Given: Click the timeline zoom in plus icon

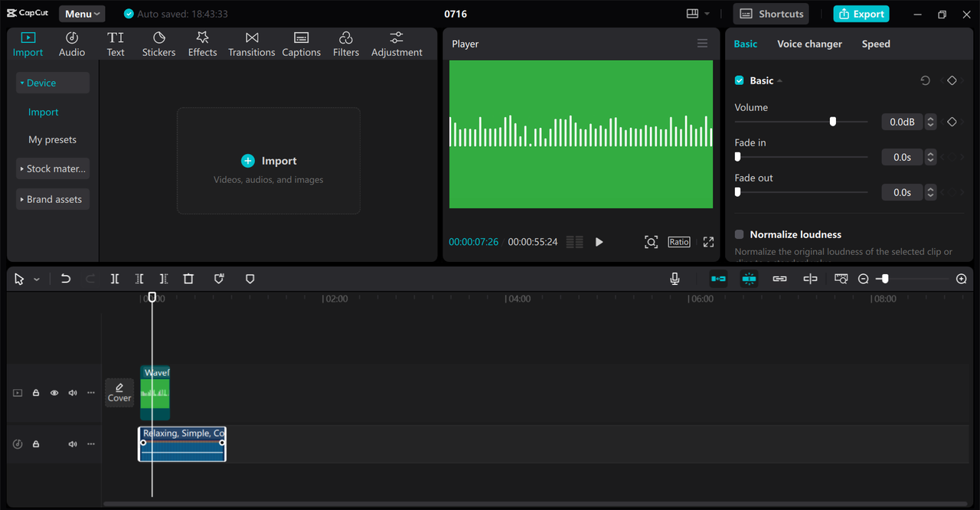Looking at the screenshot, I should [x=962, y=280].
